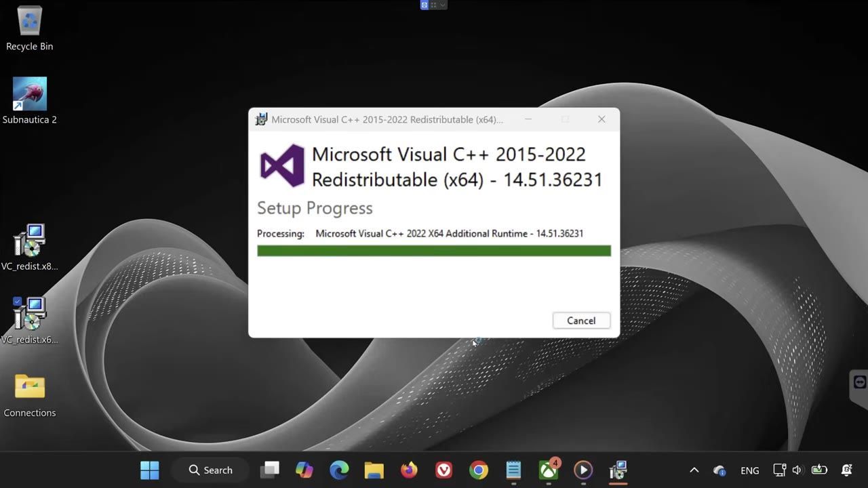Expand the top connection bar chevron
The height and width of the screenshot is (488, 868).
coord(443,5)
